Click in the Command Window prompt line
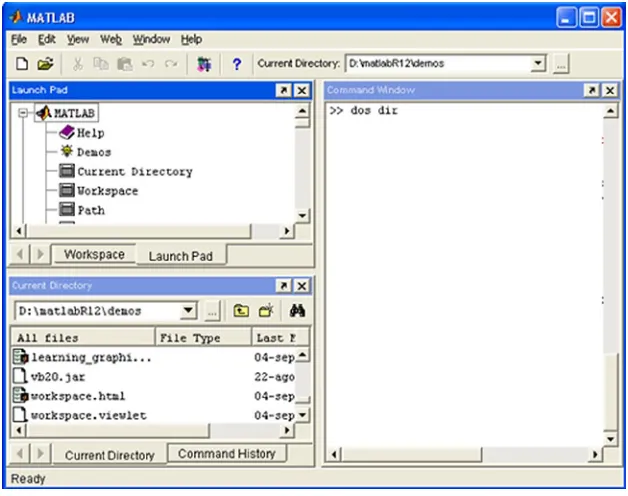The image size is (628, 496). click(x=465, y=111)
